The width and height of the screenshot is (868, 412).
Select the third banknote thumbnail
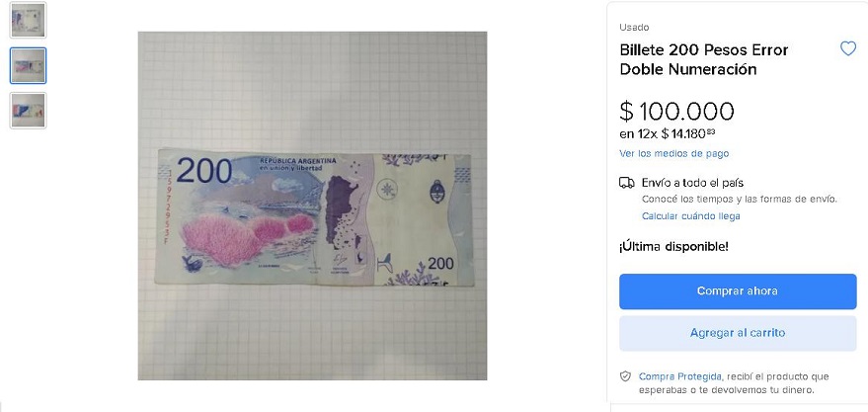coord(28,111)
